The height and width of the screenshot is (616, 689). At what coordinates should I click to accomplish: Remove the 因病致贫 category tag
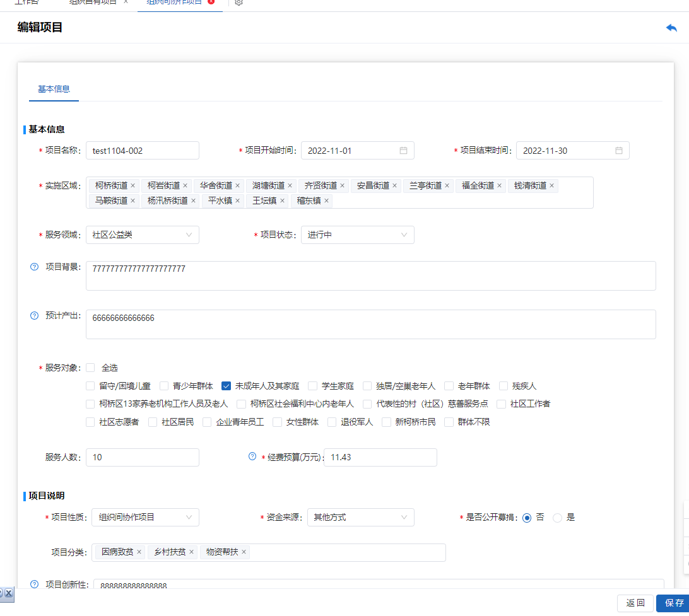[x=139, y=552]
